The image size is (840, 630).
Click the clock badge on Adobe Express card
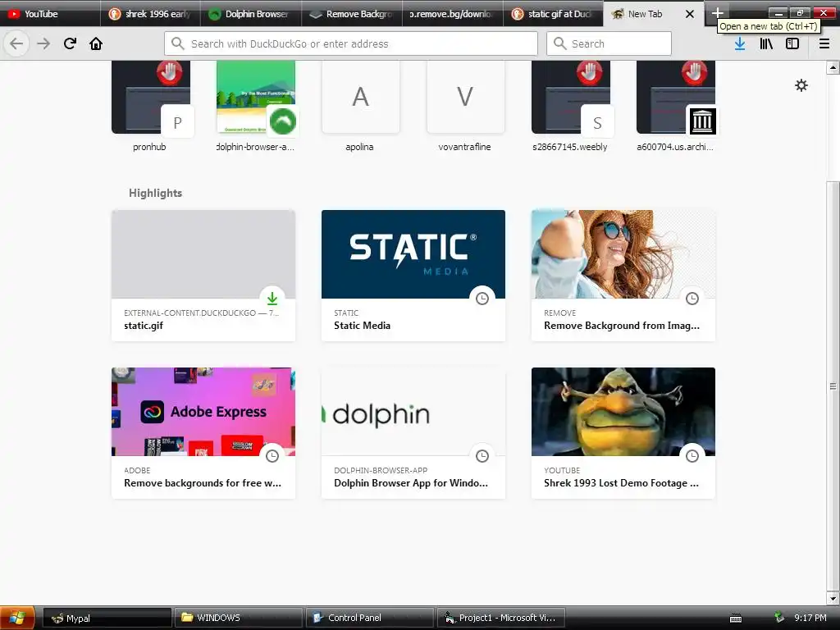(272, 456)
